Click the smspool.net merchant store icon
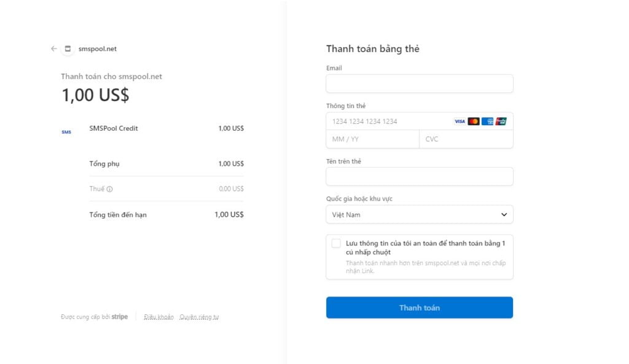This screenshot has width=629, height=364. click(x=68, y=48)
